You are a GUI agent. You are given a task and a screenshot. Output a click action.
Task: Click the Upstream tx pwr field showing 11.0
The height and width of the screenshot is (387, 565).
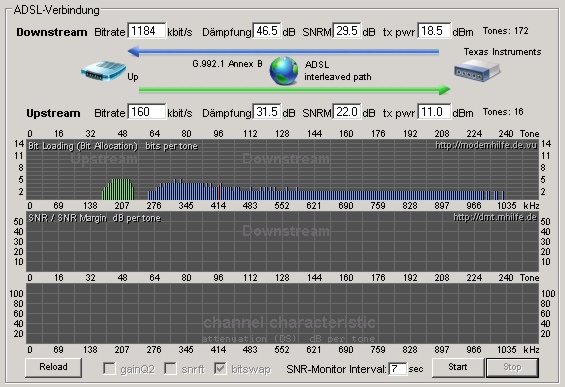pyautogui.click(x=434, y=112)
